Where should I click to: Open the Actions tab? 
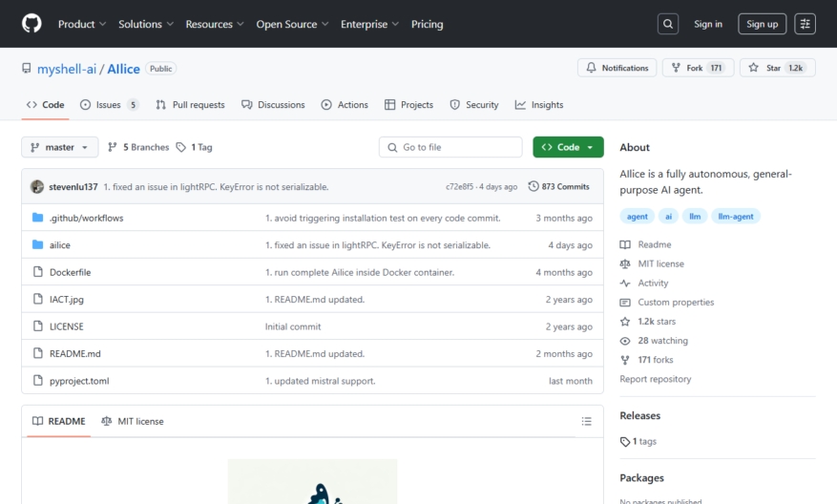[x=345, y=105]
